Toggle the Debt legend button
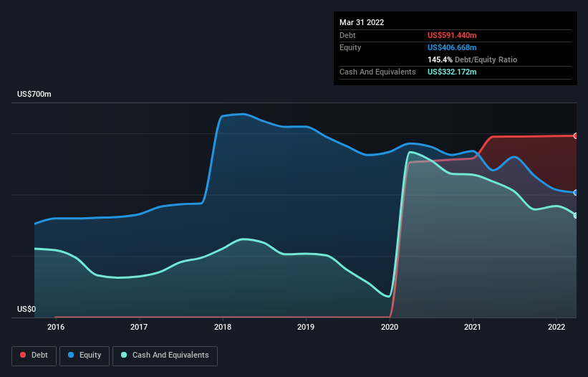The height and width of the screenshot is (377, 588). coord(34,355)
